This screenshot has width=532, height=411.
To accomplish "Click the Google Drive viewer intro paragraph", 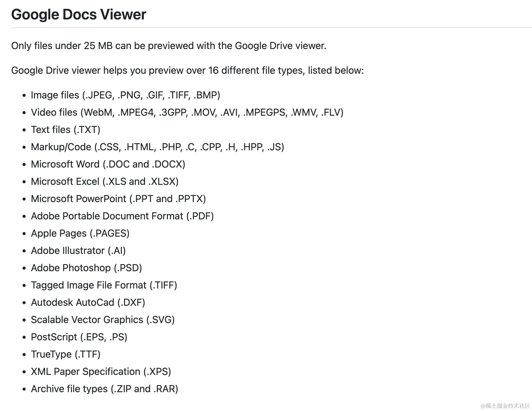I will coord(188,70).
